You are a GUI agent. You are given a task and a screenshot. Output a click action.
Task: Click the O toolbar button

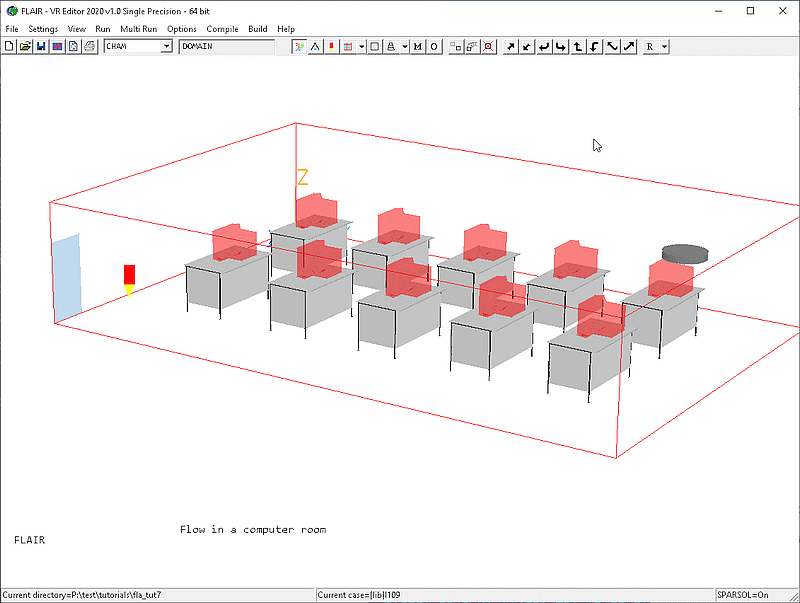(434, 46)
